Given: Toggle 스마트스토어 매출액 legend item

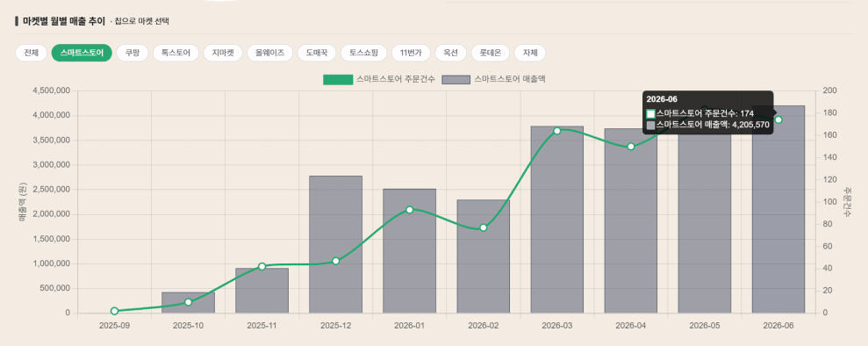Looking at the screenshot, I should 494,80.
